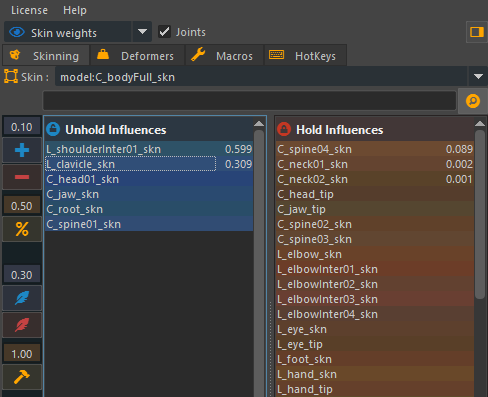Open the skin cluster dropdown arrow
488x397 pixels.
(478, 77)
